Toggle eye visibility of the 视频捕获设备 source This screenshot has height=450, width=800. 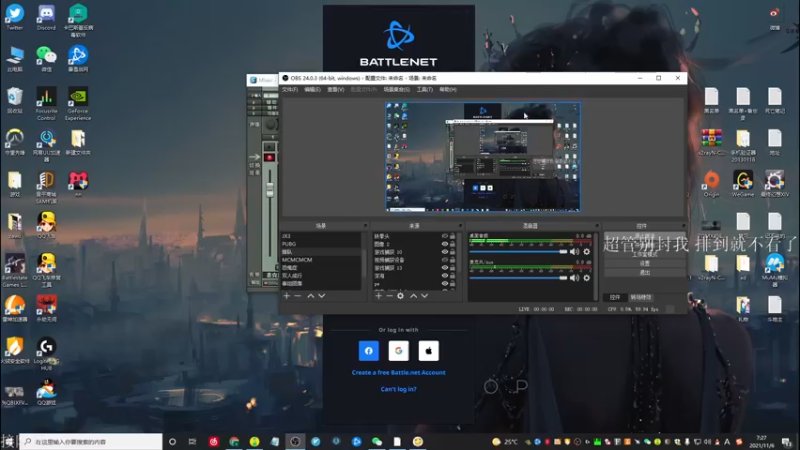pyautogui.click(x=444, y=260)
